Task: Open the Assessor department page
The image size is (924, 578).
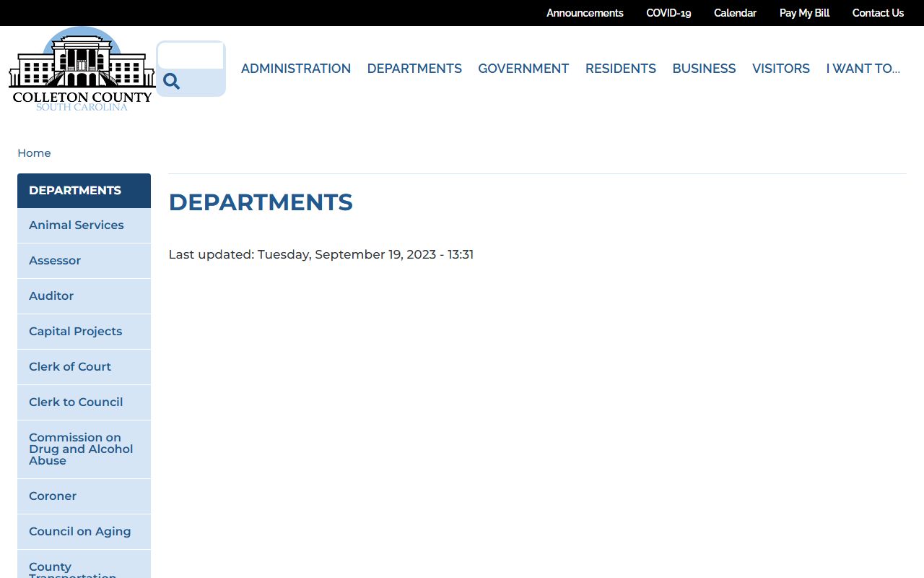Action: pyautogui.click(x=55, y=261)
